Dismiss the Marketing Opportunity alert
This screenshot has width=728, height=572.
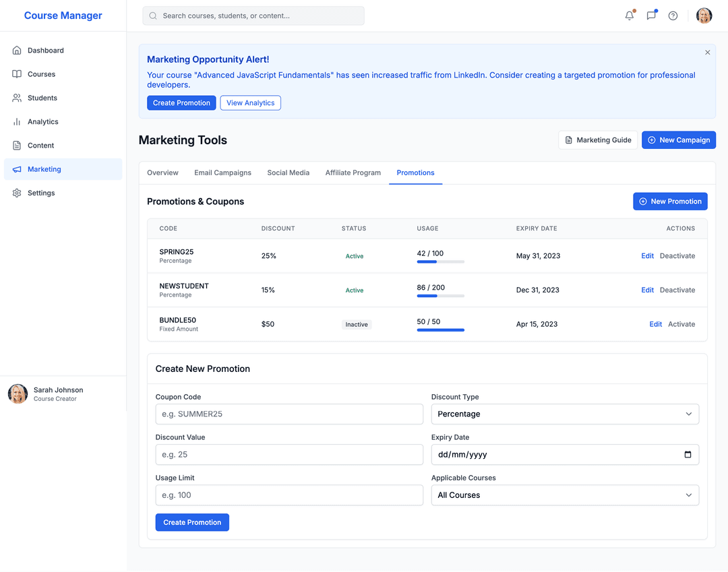click(707, 53)
